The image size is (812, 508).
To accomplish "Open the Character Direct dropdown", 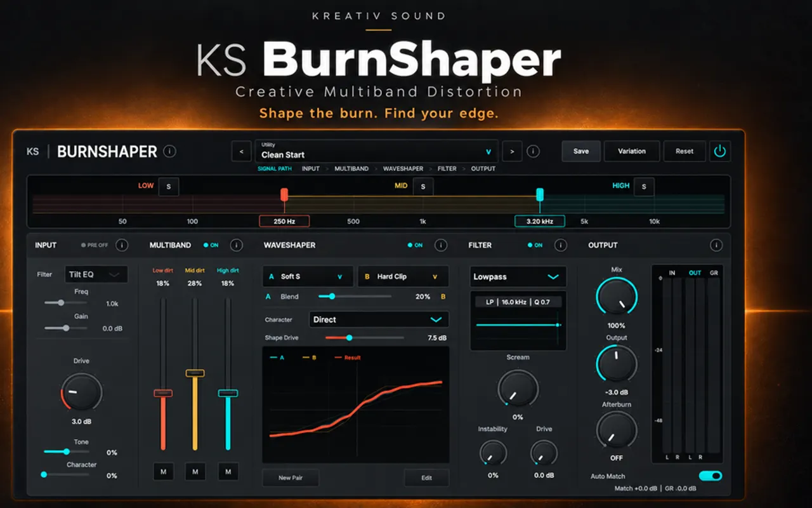I will (x=379, y=319).
